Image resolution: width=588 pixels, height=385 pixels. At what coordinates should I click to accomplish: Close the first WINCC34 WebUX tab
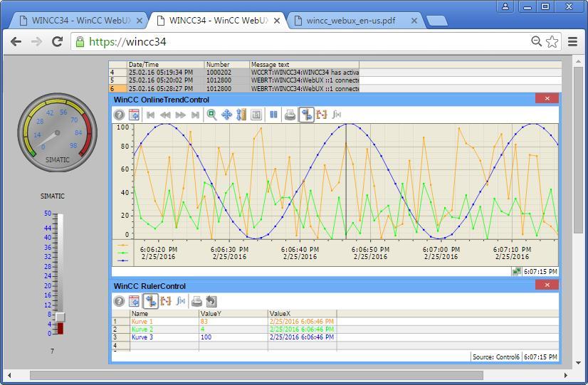tap(139, 21)
